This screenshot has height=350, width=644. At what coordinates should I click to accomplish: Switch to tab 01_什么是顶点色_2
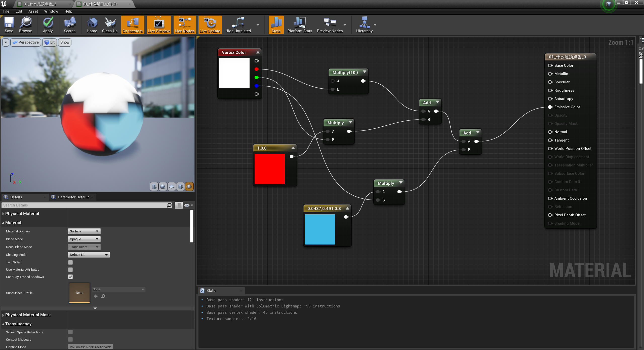[x=40, y=4]
